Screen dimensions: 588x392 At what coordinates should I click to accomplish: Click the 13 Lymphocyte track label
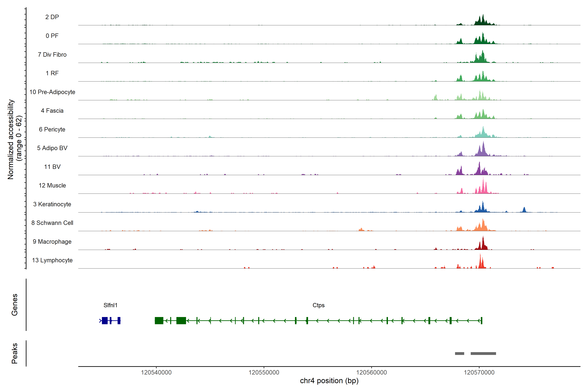click(52, 260)
